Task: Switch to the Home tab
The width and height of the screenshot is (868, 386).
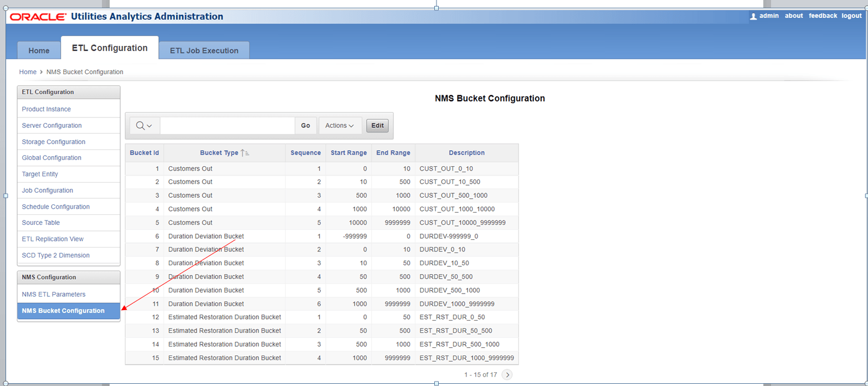Action: pyautogui.click(x=39, y=50)
